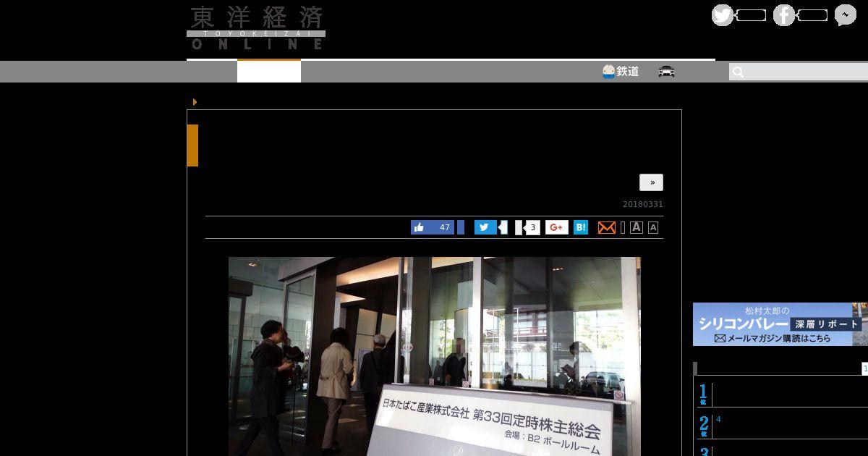Share the article on Google+
The height and width of the screenshot is (456, 868).
[x=557, y=227]
